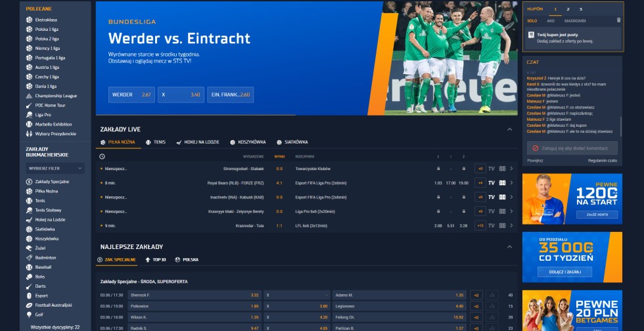Expand Royal Bears - FORZE row arrow
Image resolution: width=644 pixels, height=331 pixels.
[x=511, y=183]
